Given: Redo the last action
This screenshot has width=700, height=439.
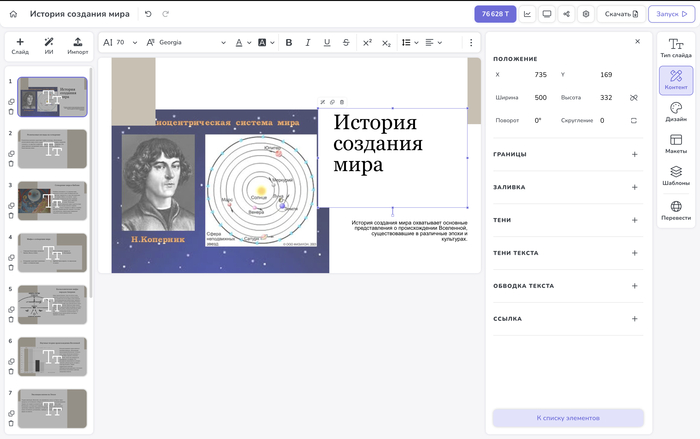Looking at the screenshot, I should [x=166, y=14].
